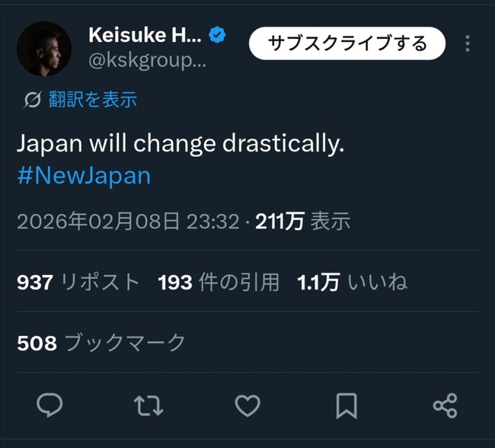Screen dimensions: 495x448
Task: Open the Keisuke H... display name
Action: point(145,35)
